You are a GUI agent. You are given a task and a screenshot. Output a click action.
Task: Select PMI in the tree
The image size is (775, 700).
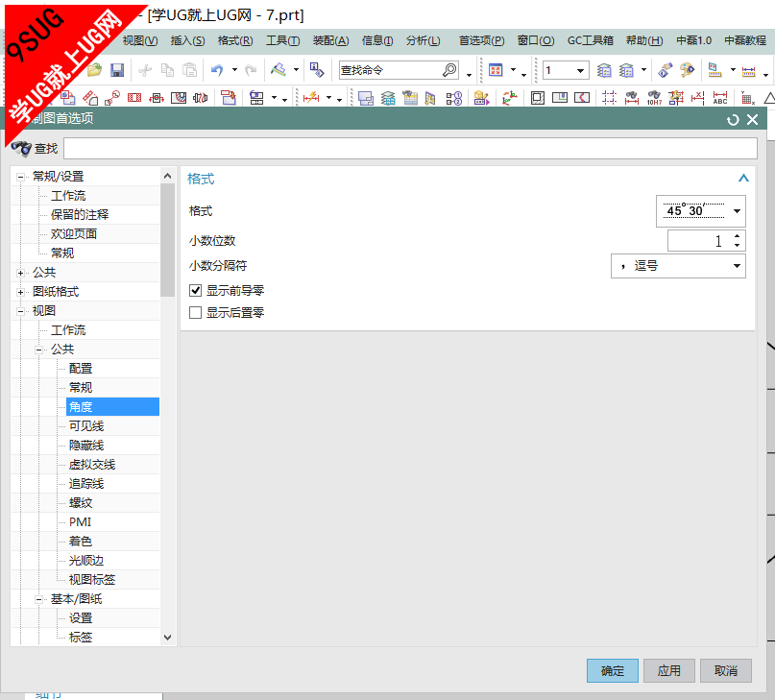80,522
